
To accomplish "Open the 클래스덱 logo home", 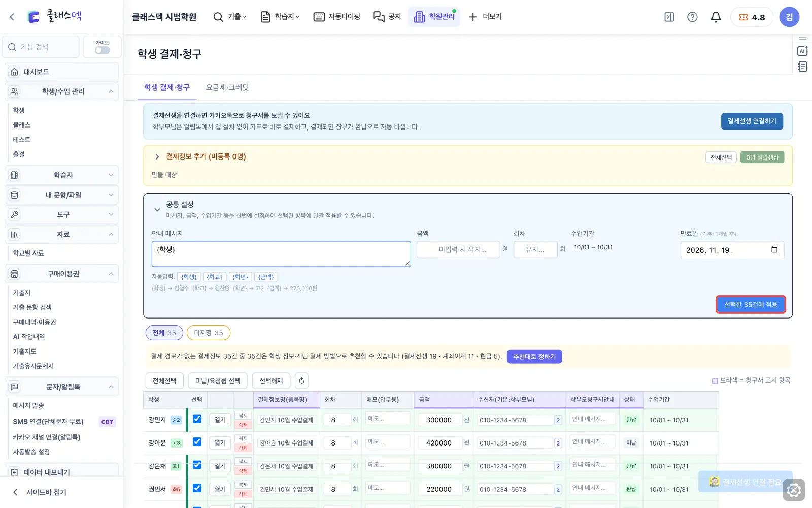I will click(54, 16).
